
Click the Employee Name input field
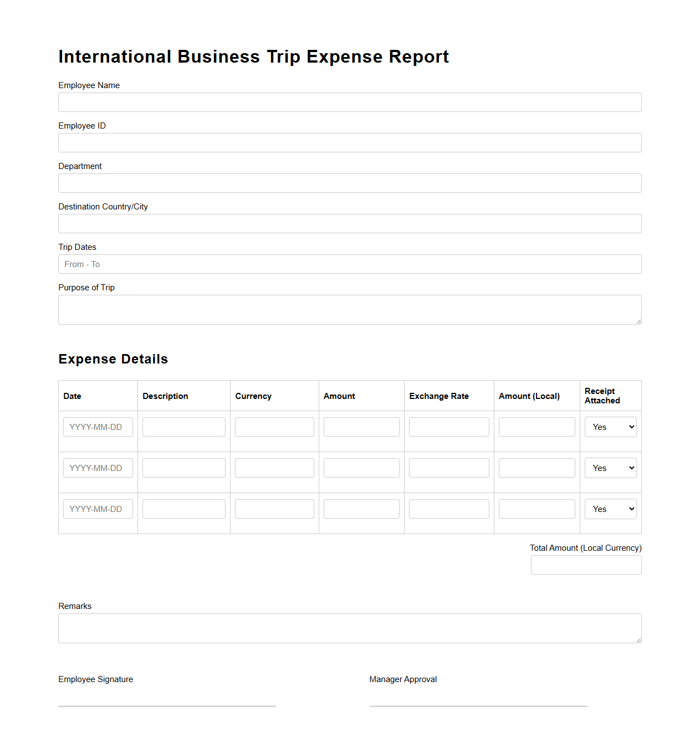(349, 102)
